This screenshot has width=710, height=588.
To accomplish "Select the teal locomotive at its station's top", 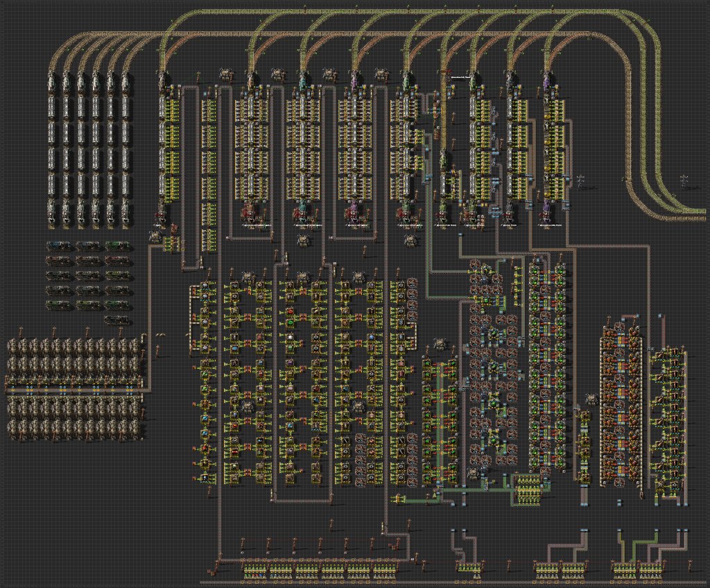I will [303, 82].
